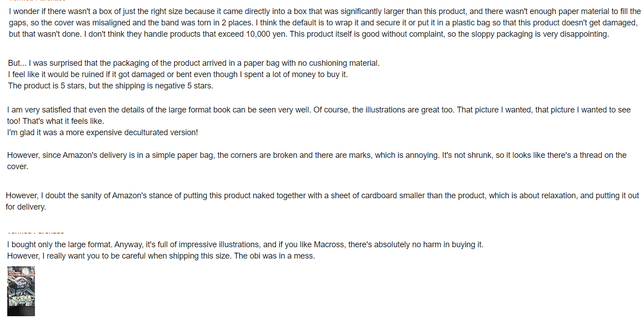Click the line starting "I wonder if there wasn't a box"

click(x=325, y=12)
